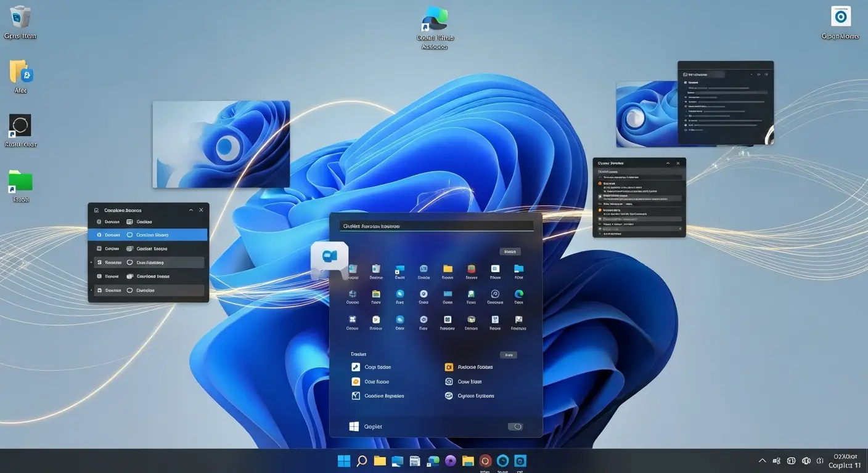Click the small pill button above the Start menu's lower list
This screenshot has height=473, width=868.
(x=509, y=355)
